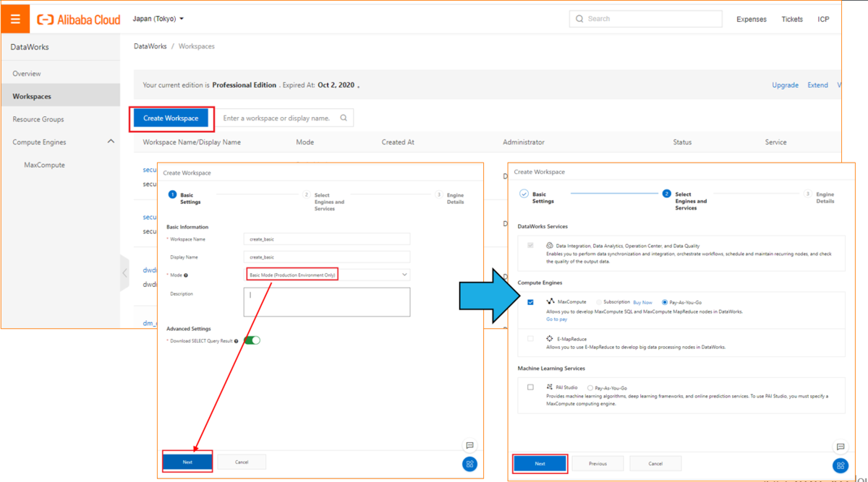Click the Alibaba Cloud logo

79,20
